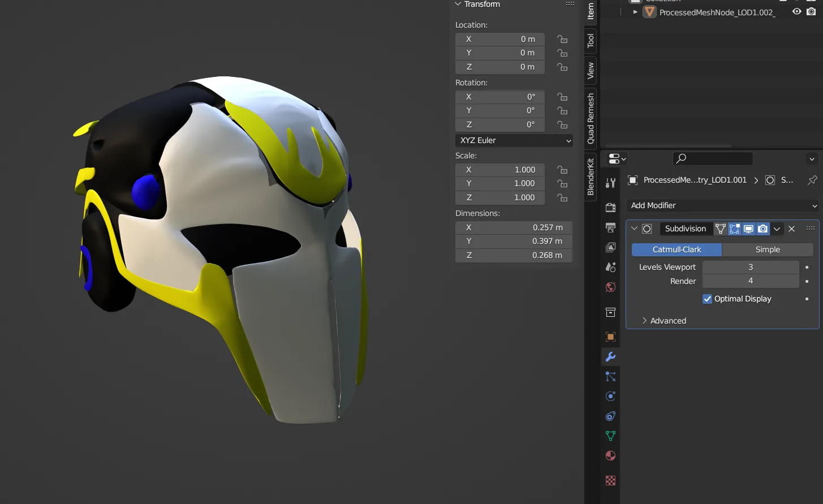The image size is (823, 504).
Task: Toggle Optimal Display checkbox
Action: tap(707, 299)
